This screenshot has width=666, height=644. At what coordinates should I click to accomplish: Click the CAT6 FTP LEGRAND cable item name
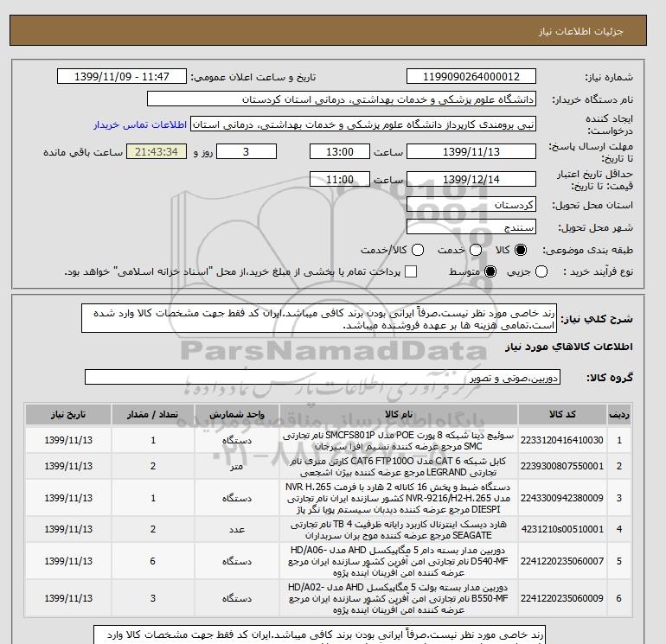(399, 467)
